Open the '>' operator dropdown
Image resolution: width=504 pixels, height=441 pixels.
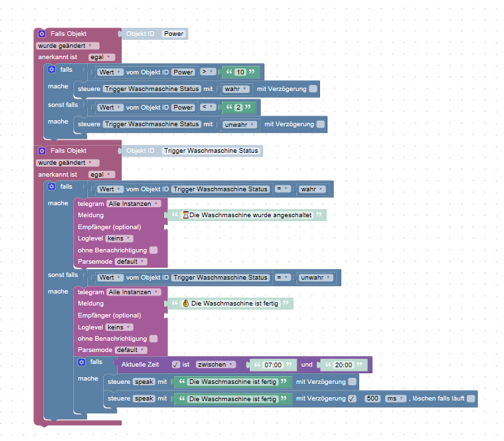(208, 72)
